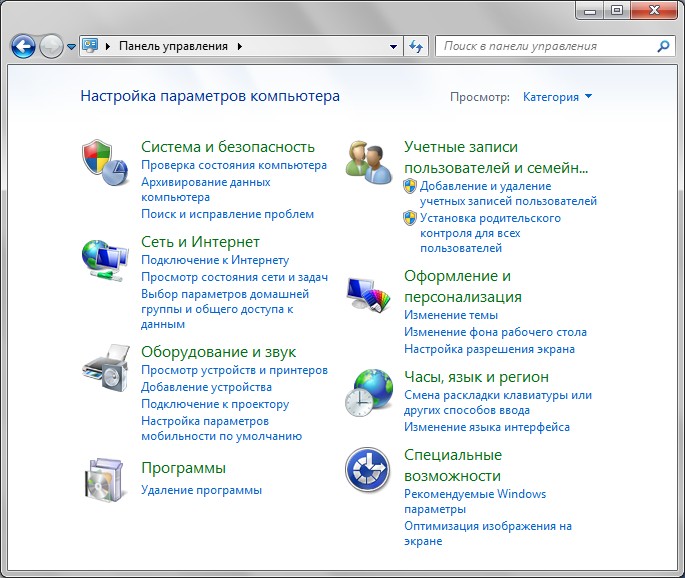Click the Appearance and Personalization monitor icon
This screenshot has height=578, width=685.
point(369,295)
